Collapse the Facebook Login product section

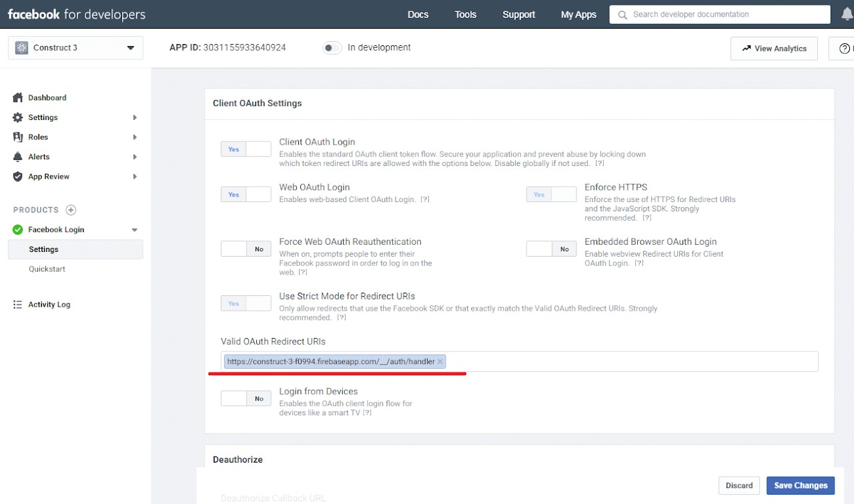point(134,230)
